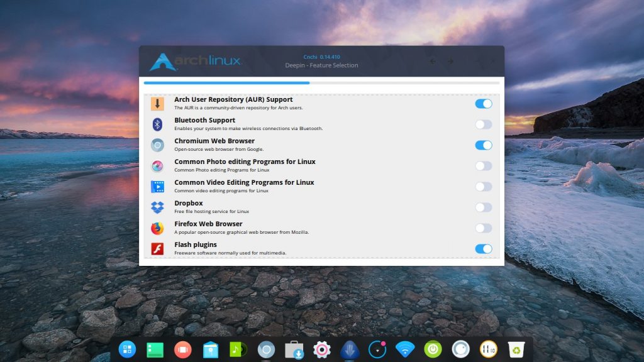Click the Dropbox logo icon
This screenshot has width=644, height=362.
pos(157,207)
